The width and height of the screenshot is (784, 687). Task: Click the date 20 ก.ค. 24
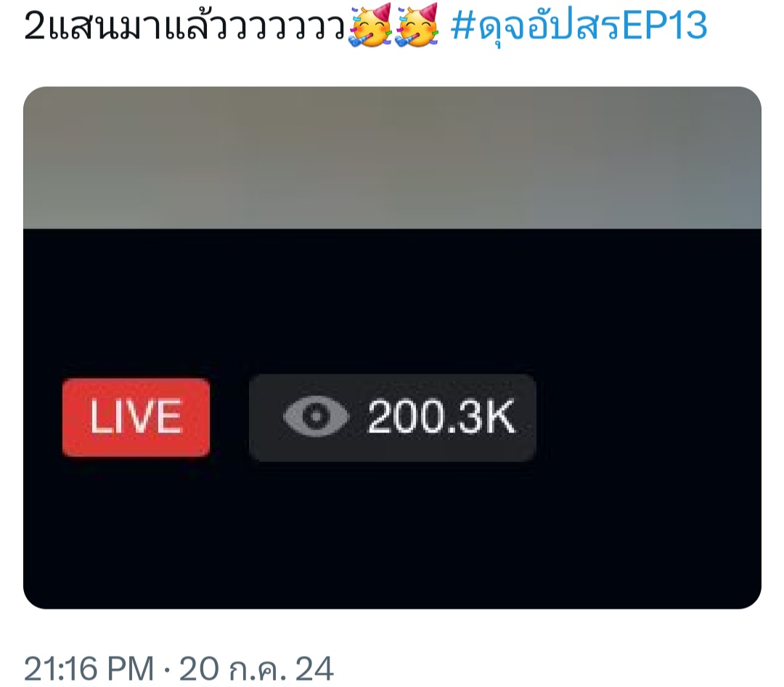tap(256, 669)
